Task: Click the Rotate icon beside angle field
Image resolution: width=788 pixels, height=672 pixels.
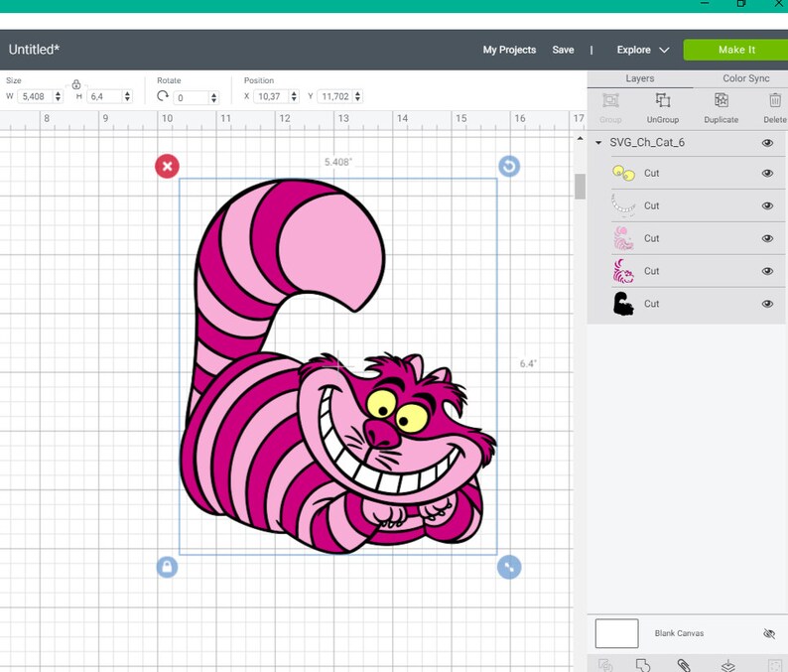Action: (163, 96)
